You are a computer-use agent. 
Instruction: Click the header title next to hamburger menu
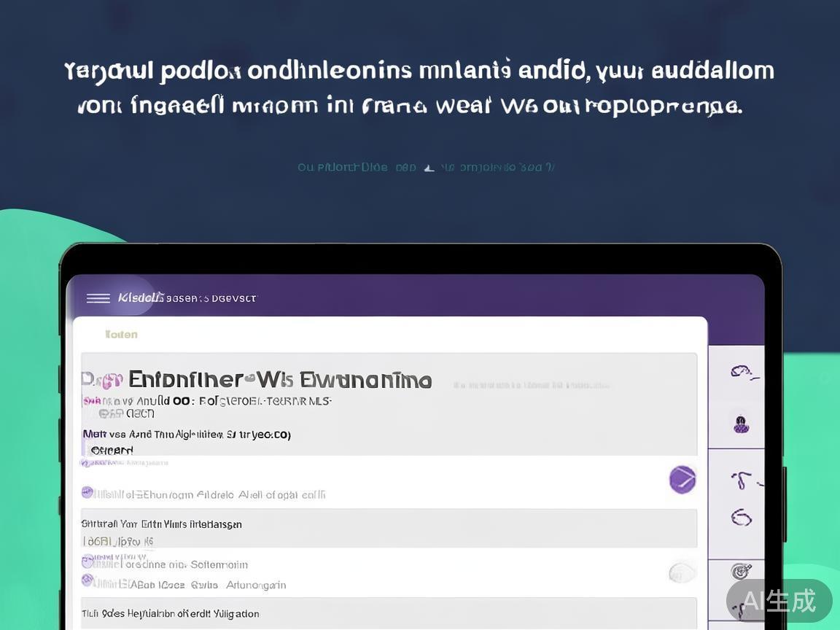point(187,297)
